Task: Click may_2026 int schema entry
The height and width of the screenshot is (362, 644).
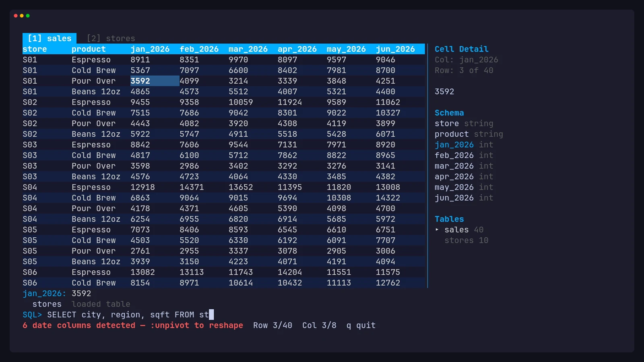Action: [464, 187]
